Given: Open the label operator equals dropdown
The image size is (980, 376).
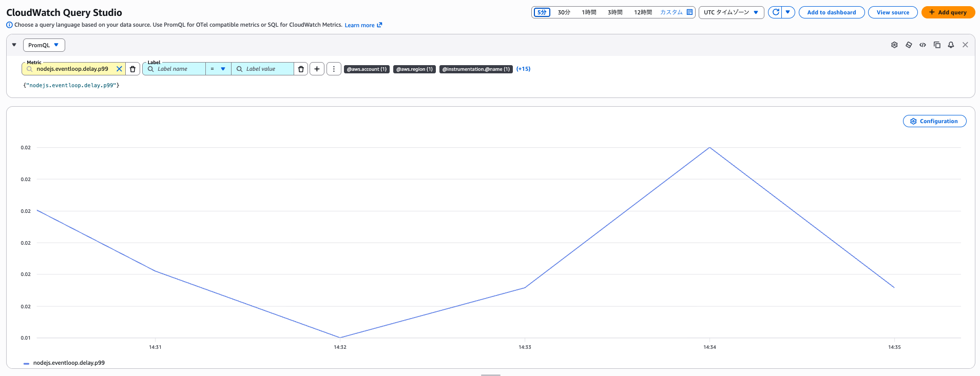Looking at the screenshot, I should click(x=218, y=69).
